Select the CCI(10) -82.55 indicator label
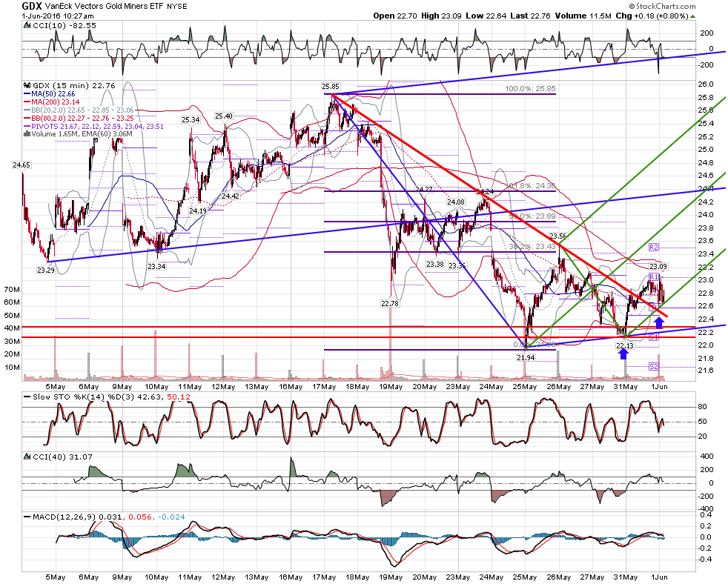728x587 pixels. point(64,25)
